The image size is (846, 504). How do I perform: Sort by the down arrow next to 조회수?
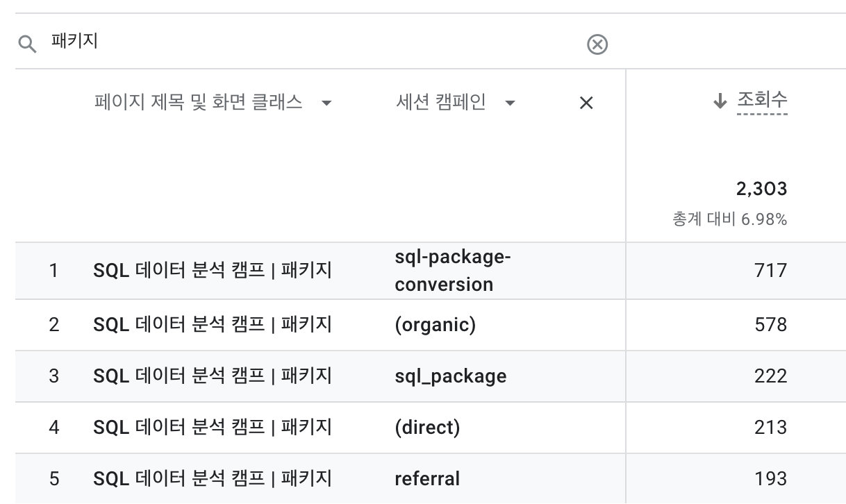[720, 101]
